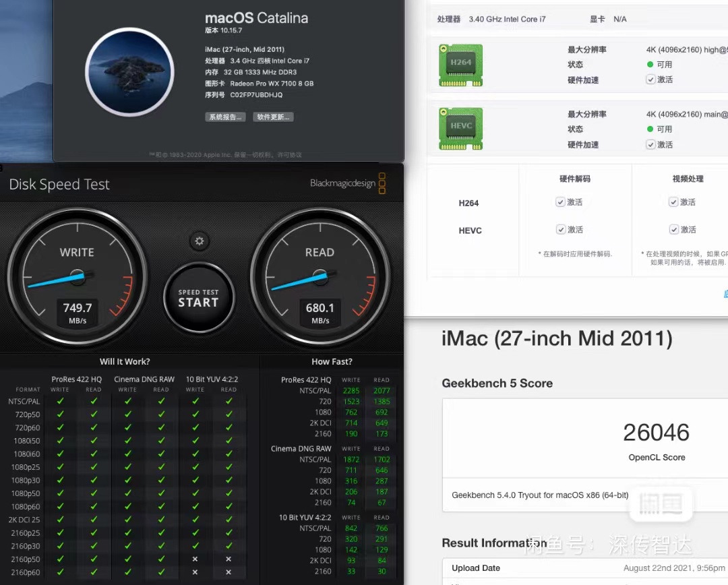Click the 软件更新 button in About This Mac

tap(273, 117)
